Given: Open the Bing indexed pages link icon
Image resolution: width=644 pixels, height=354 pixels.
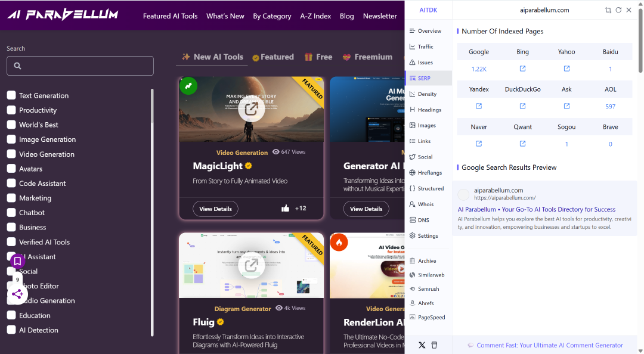Looking at the screenshot, I should click(522, 69).
